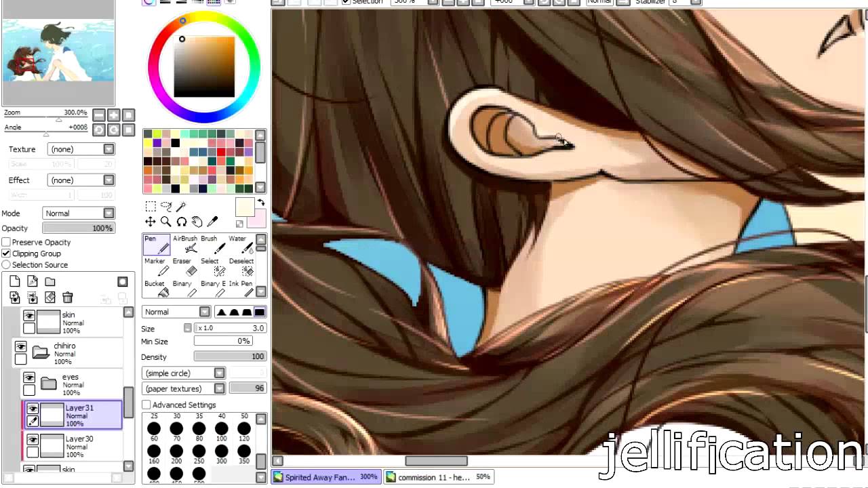This screenshot has width=868, height=488.
Task: Click the zoom out minus button
Action: tap(99, 115)
